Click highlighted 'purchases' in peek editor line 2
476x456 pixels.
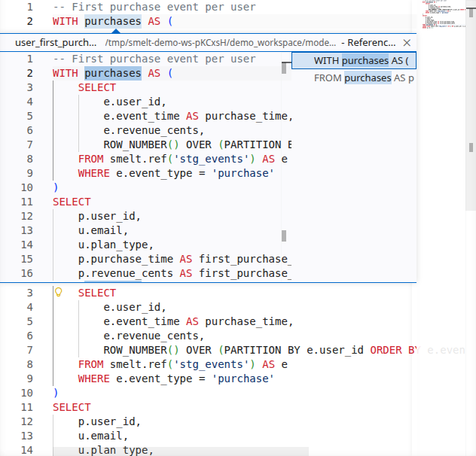(x=112, y=73)
